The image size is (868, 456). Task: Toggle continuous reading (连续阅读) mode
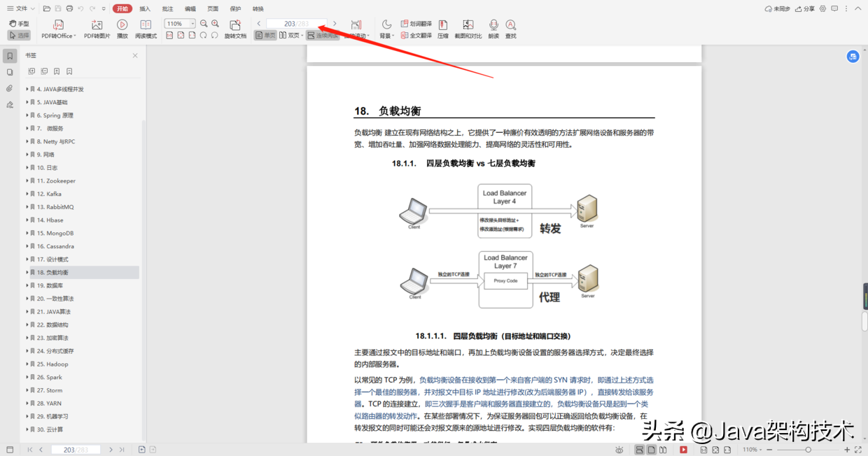[323, 35]
